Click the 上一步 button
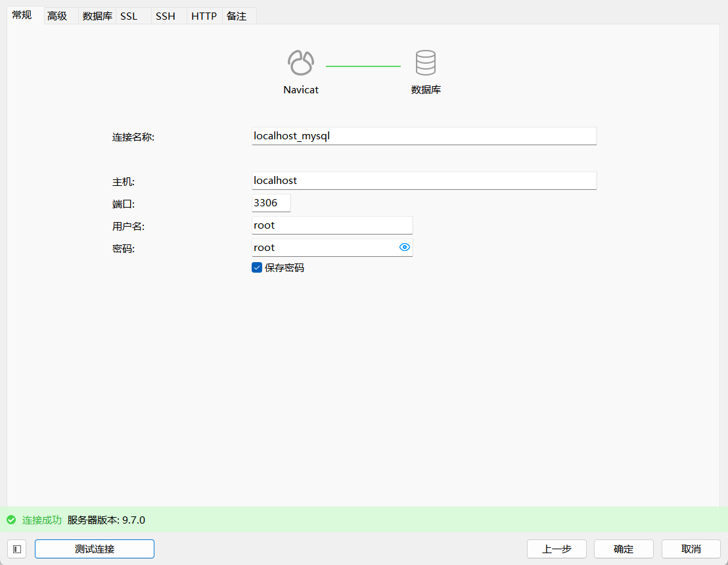This screenshot has height=565, width=728. point(557,549)
